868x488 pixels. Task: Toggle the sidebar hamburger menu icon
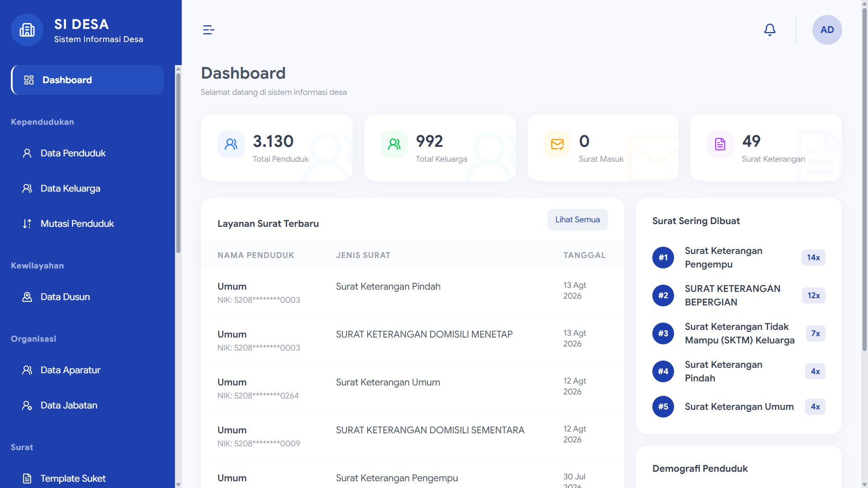(x=208, y=30)
